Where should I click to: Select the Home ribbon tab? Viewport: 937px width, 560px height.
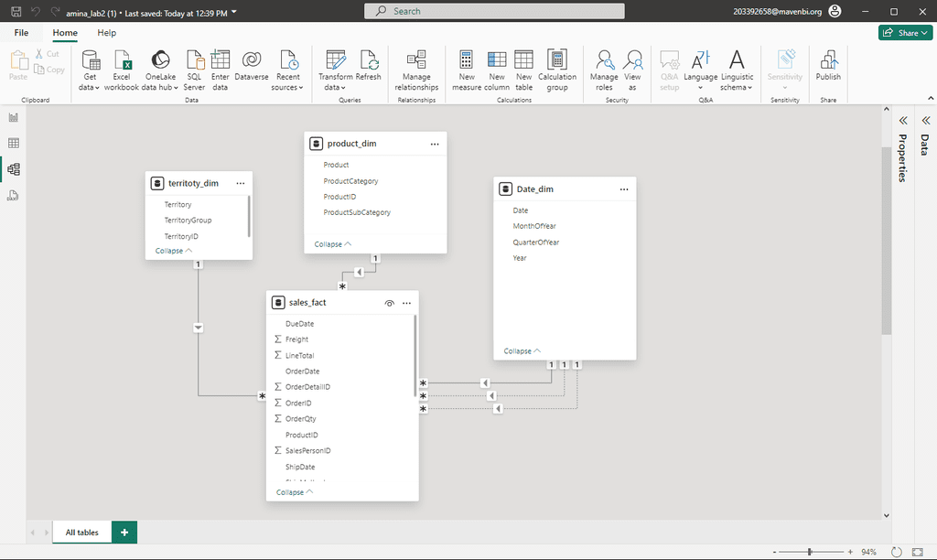65,33
